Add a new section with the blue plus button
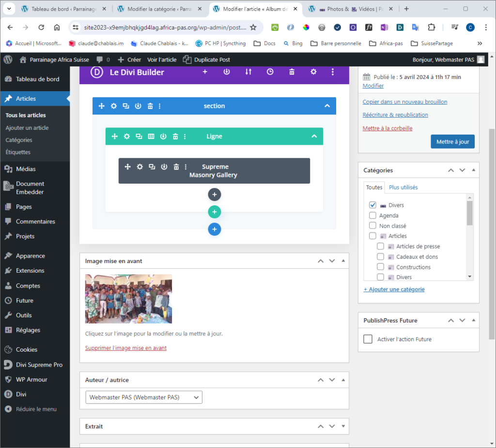Screen dimensions: 496x448 click(x=215, y=229)
